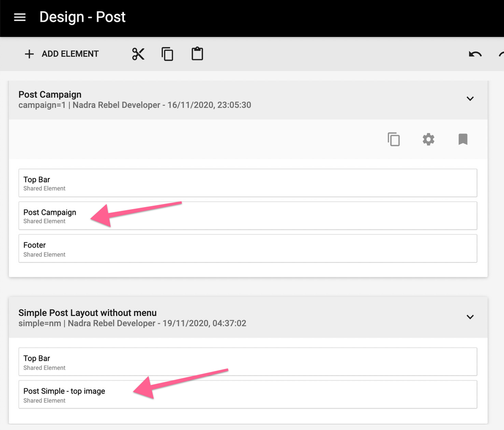Select the Footer shared element

247,249
